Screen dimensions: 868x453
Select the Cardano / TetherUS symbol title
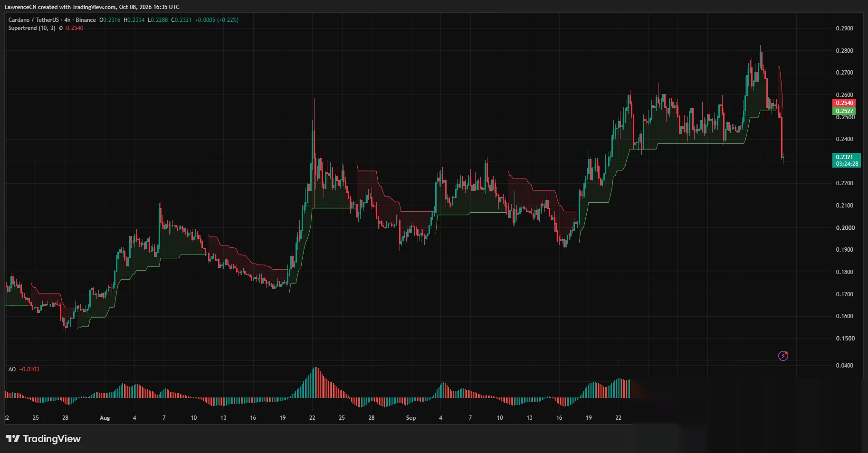[x=33, y=20]
